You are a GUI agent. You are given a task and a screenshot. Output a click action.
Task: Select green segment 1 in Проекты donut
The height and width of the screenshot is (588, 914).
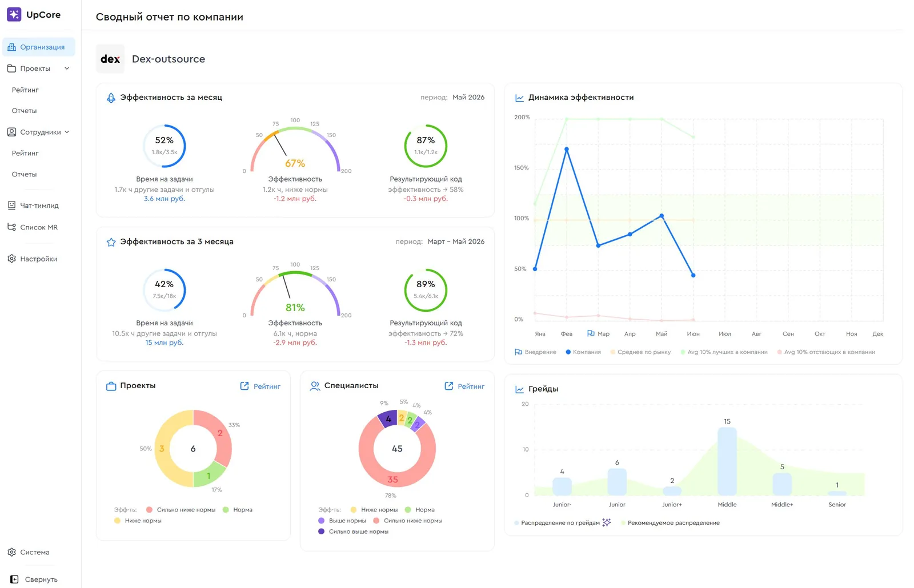pyautogui.click(x=209, y=476)
